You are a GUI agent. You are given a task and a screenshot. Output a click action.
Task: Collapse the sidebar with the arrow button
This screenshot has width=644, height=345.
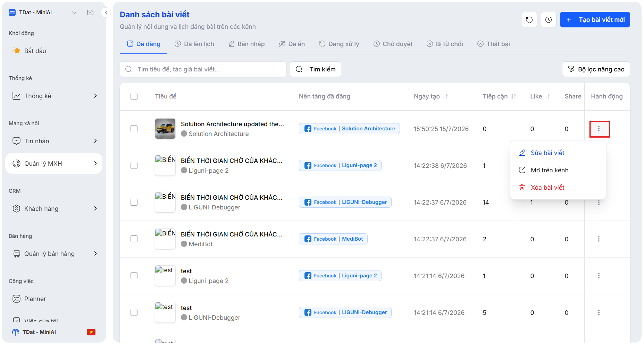pyautogui.click(x=106, y=12)
